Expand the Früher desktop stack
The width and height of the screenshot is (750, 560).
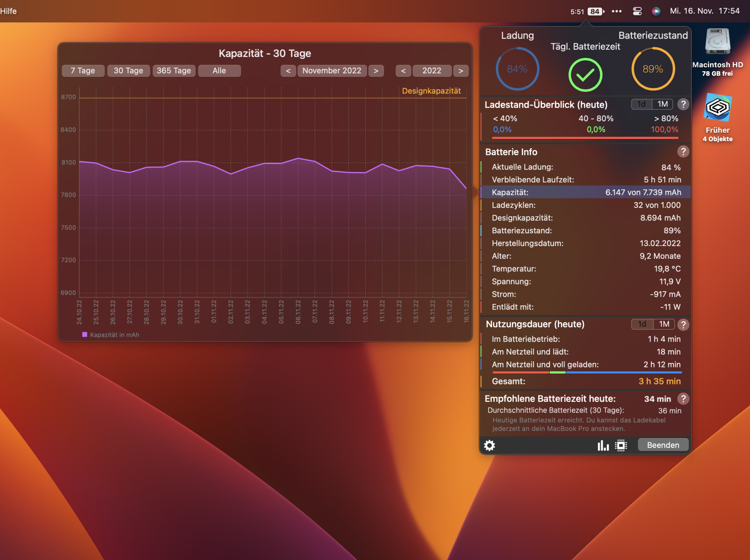coord(717,108)
